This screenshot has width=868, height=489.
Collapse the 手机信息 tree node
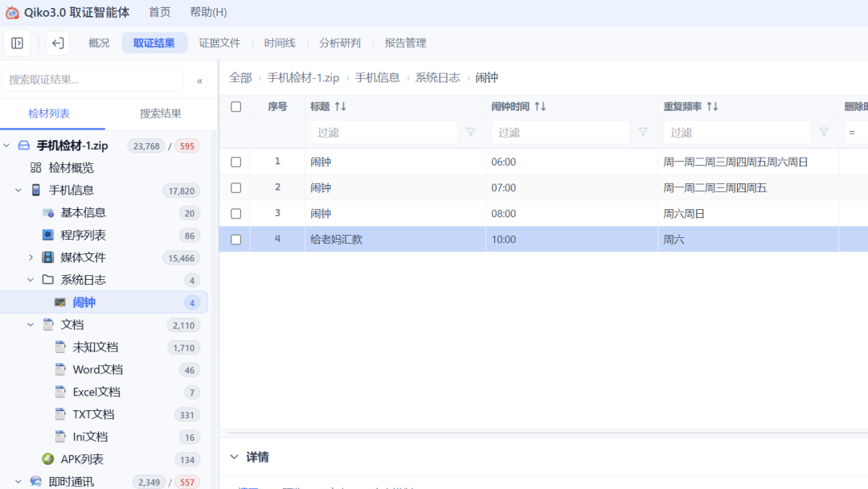coord(18,190)
